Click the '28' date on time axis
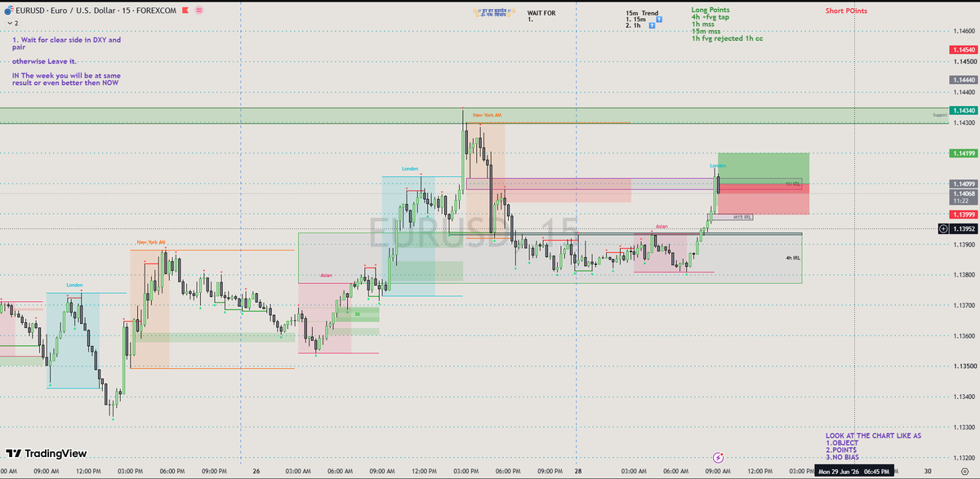980x479 pixels. click(577, 471)
